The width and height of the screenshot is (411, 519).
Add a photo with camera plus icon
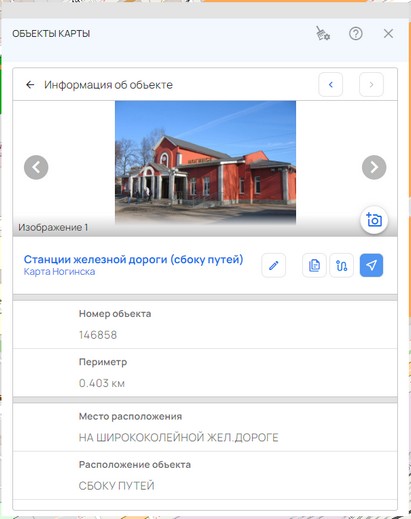pos(374,220)
